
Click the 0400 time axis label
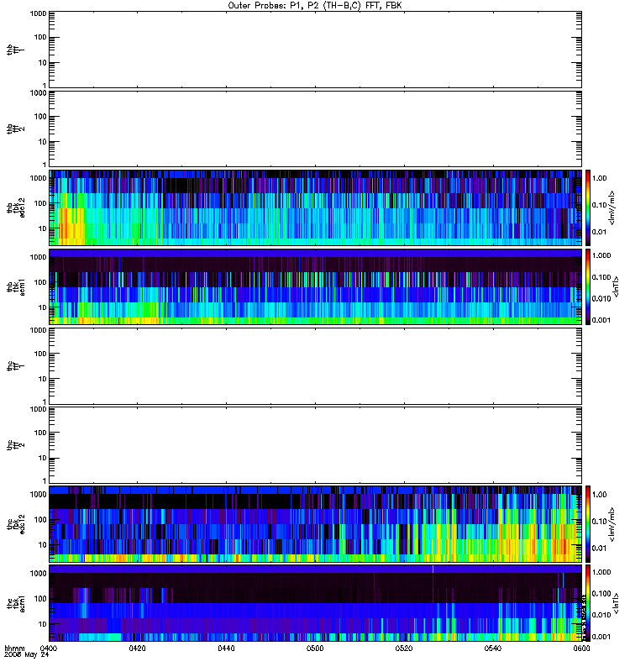pyautogui.click(x=49, y=648)
